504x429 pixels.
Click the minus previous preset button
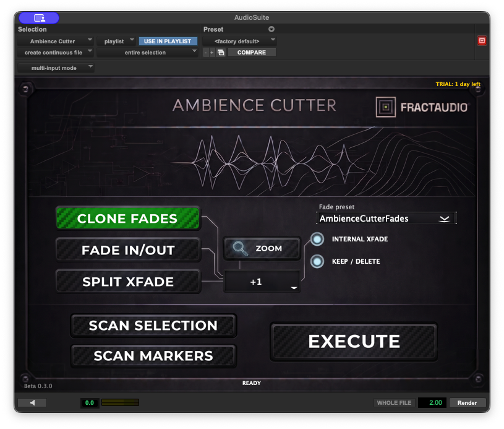click(206, 53)
